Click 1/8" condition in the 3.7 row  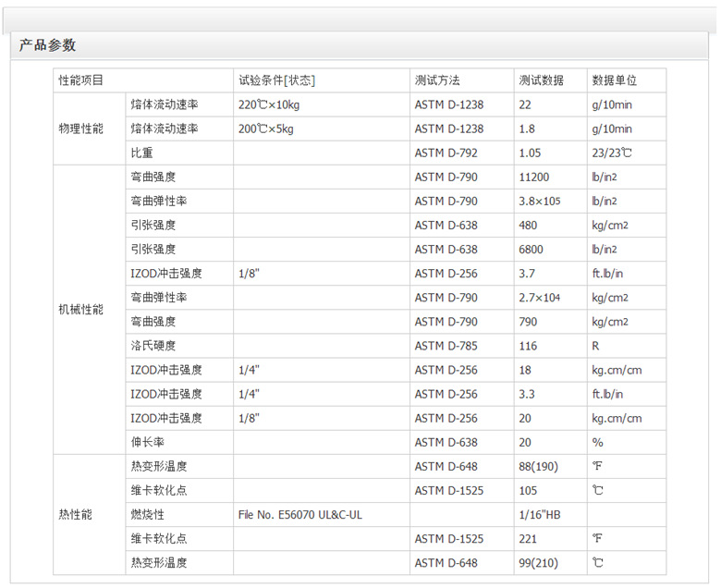point(322,274)
